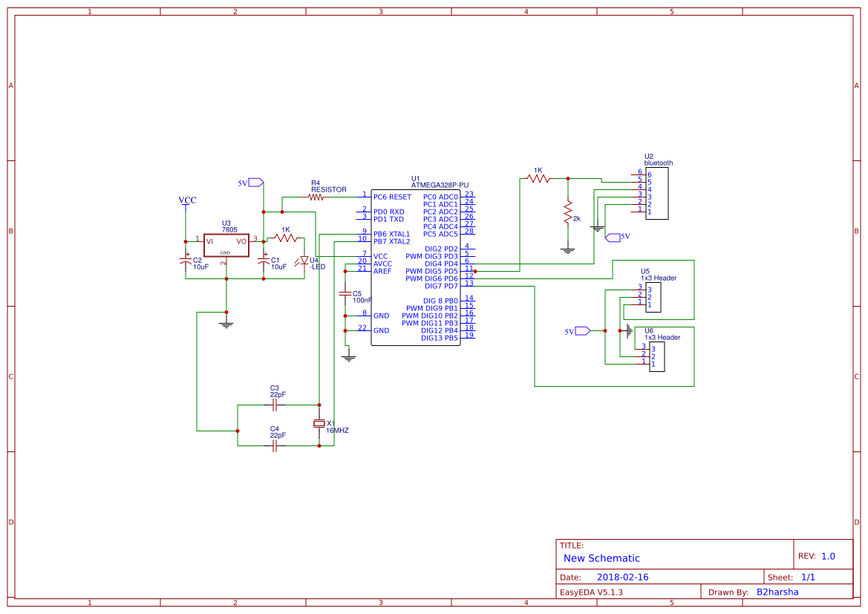Click the PD0 RXD pin label
This screenshot has width=868, height=614.
(x=388, y=212)
